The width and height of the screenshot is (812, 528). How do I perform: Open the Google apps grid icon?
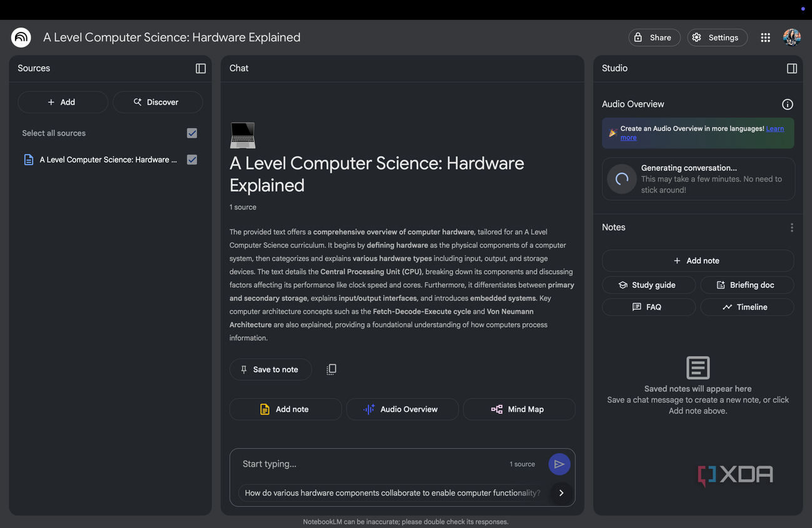click(765, 38)
